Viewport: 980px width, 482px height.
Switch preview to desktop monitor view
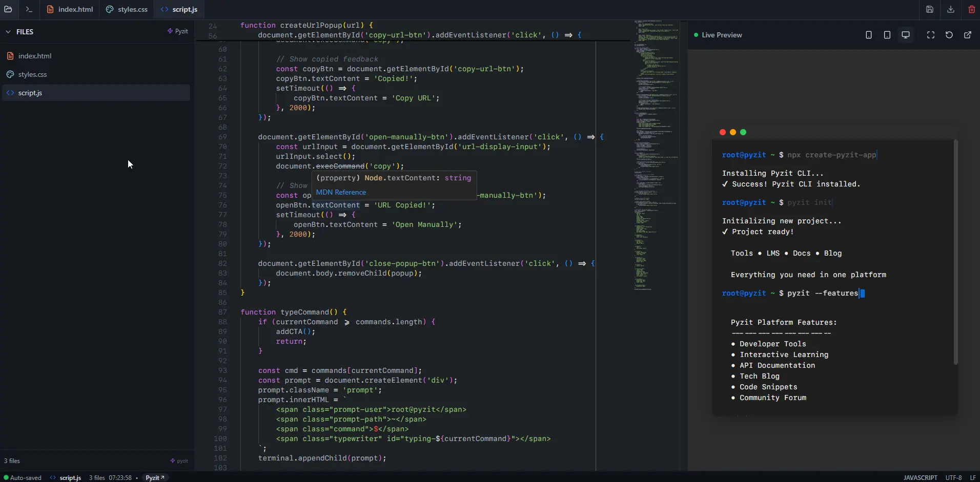[906, 35]
